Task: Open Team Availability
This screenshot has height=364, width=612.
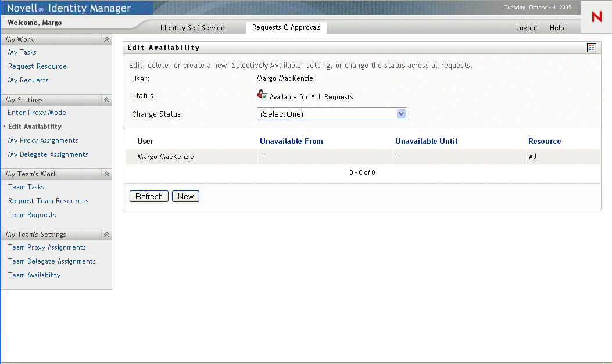Action: 34,276
